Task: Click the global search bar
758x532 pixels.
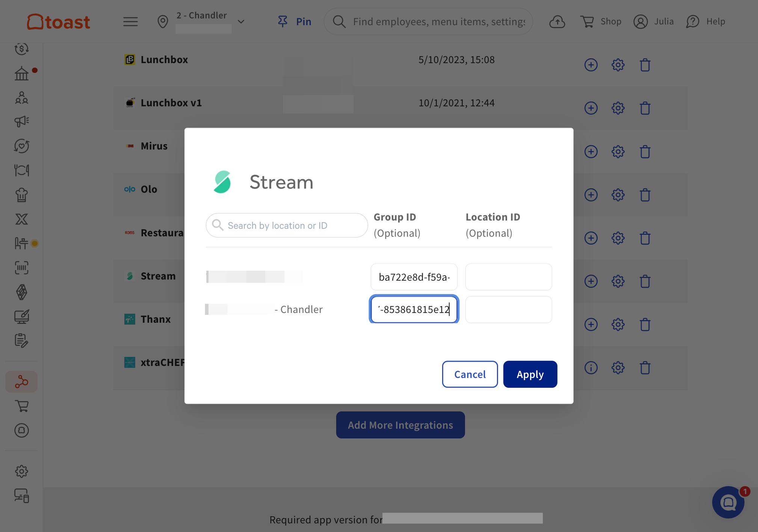Action: (428, 22)
